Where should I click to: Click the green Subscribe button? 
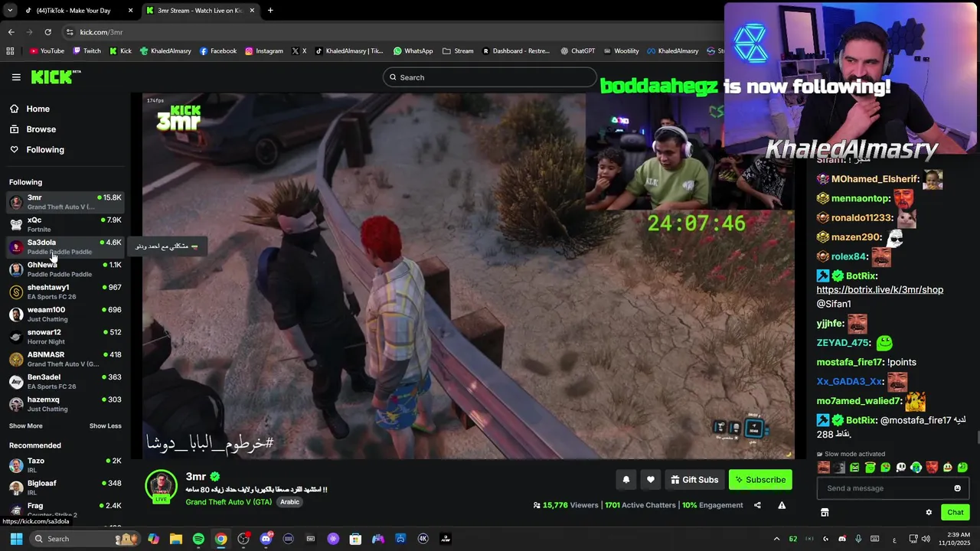click(x=760, y=480)
